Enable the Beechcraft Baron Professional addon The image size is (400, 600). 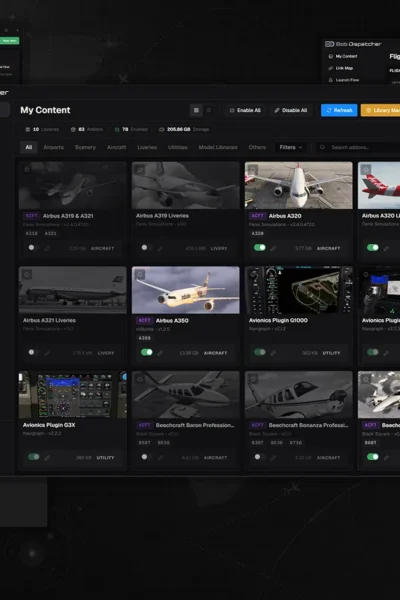(x=147, y=457)
